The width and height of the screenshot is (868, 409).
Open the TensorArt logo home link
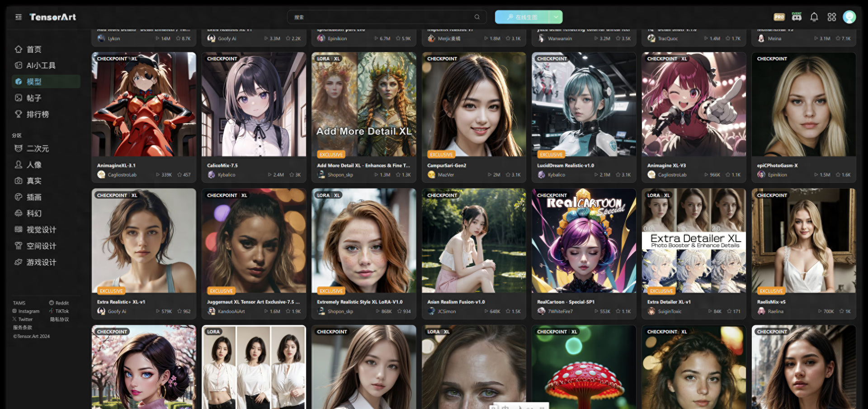(x=52, y=17)
